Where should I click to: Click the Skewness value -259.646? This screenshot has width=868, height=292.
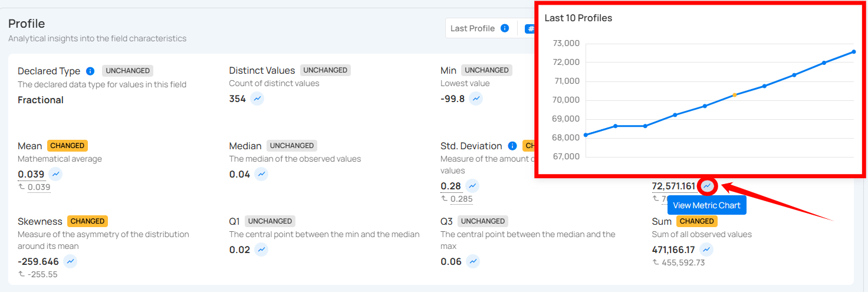pyautogui.click(x=38, y=261)
